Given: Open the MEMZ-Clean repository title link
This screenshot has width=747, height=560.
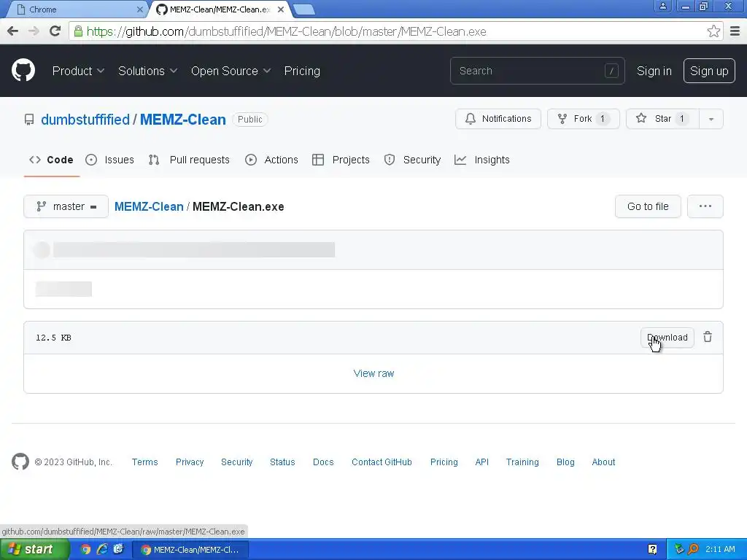Looking at the screenshot, I should pyautogui.click(x=183, y=120).
